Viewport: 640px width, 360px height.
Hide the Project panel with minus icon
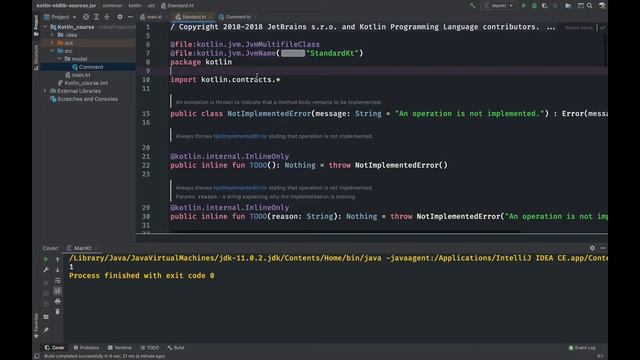[130, 17]
